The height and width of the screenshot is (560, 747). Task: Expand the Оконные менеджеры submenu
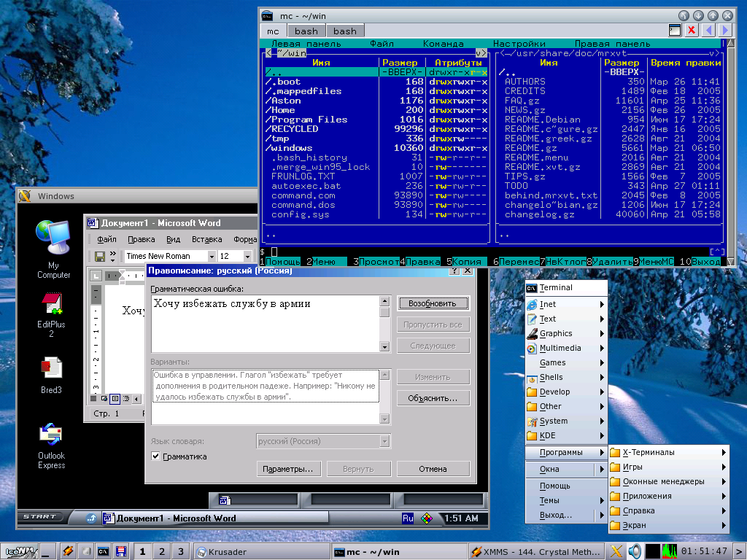coord(668,481)
